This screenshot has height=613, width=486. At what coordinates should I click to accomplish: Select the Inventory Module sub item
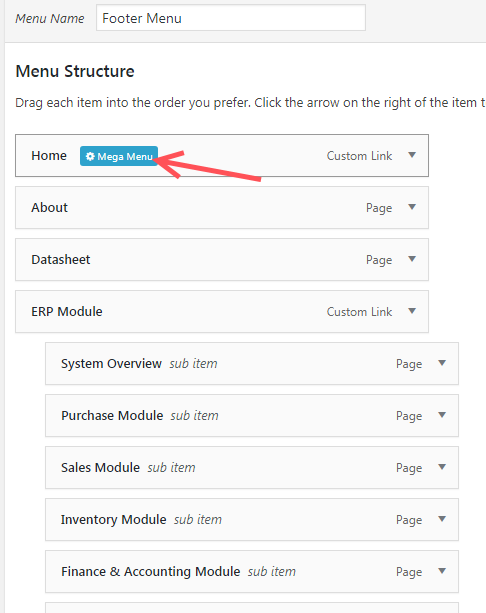[x=252, y=520]
